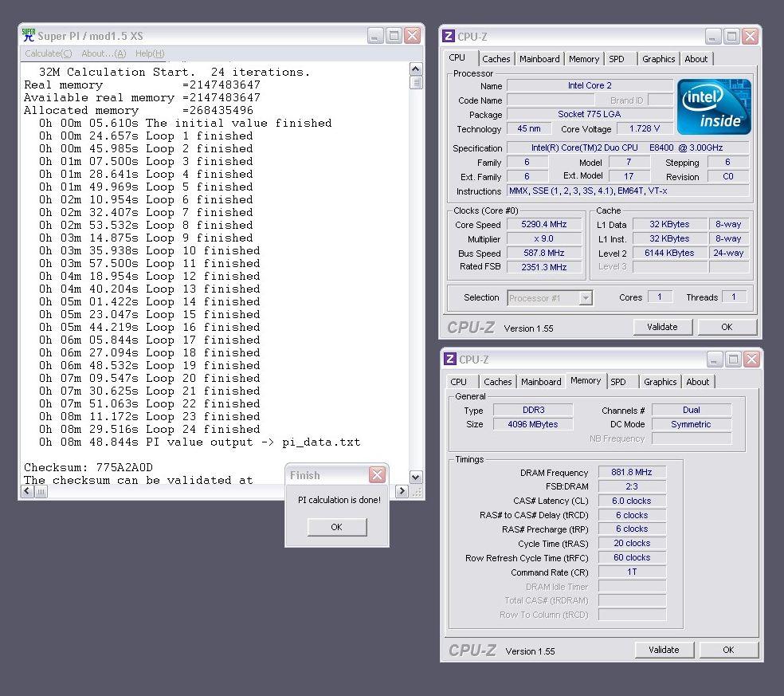Click the Intel inside logo badge
Viewport: 784px width, 696px height.
714,107
